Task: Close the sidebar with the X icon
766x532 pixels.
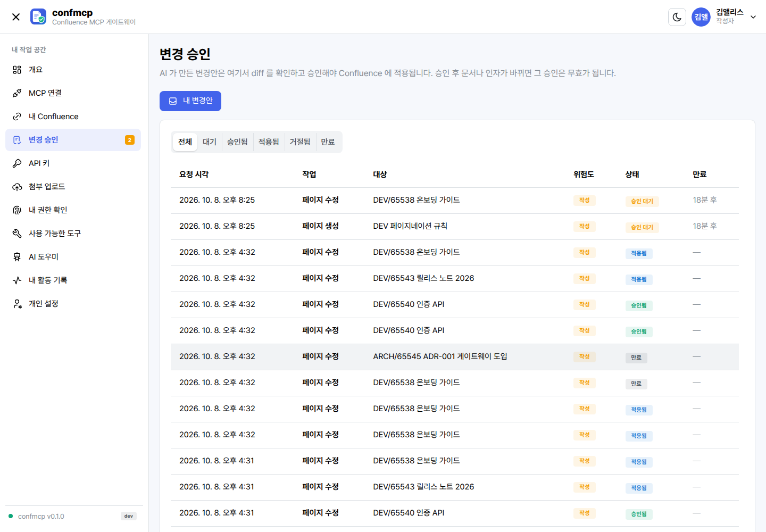Action: pos(16,17)
